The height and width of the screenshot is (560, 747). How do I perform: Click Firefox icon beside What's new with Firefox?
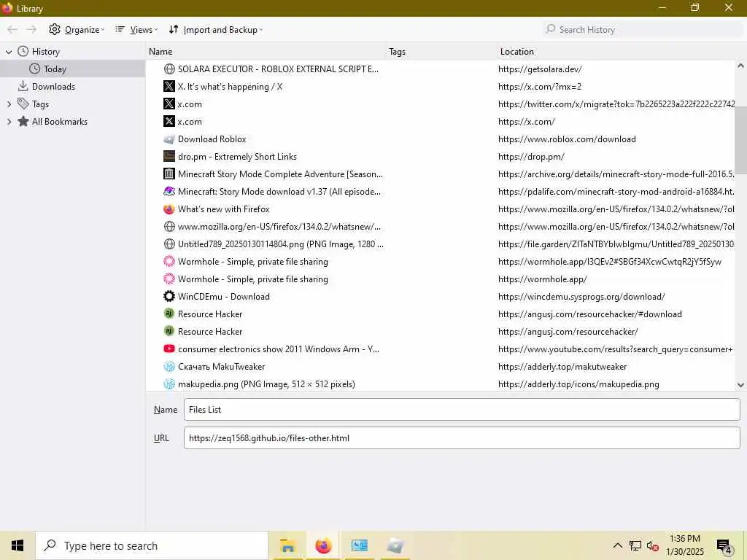[169, 209]
